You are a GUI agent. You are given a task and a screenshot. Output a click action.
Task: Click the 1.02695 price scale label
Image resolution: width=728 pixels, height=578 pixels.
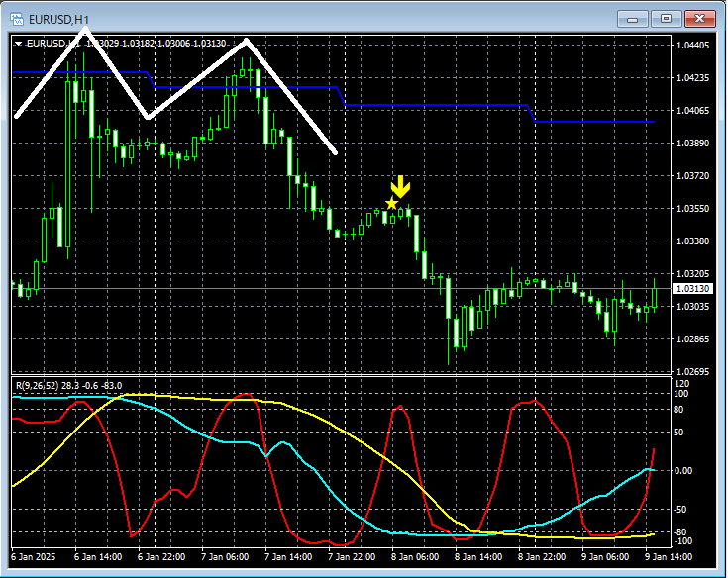692,371
